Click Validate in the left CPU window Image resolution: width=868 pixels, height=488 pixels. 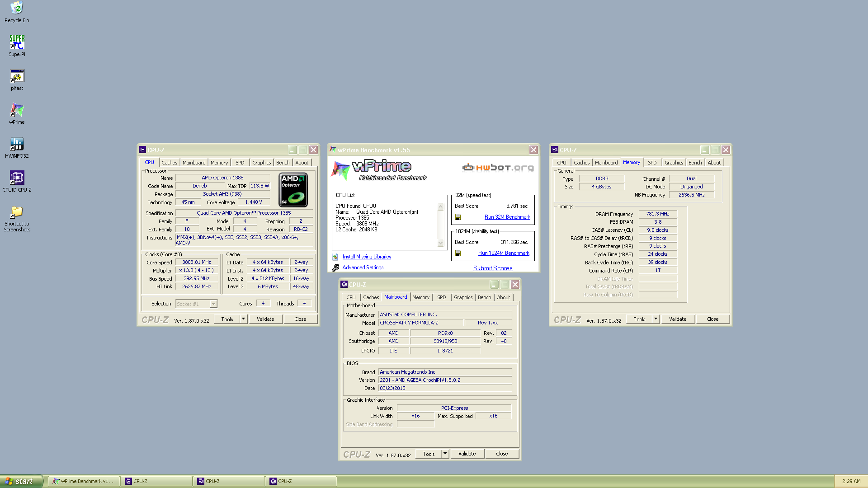(265, 319)
